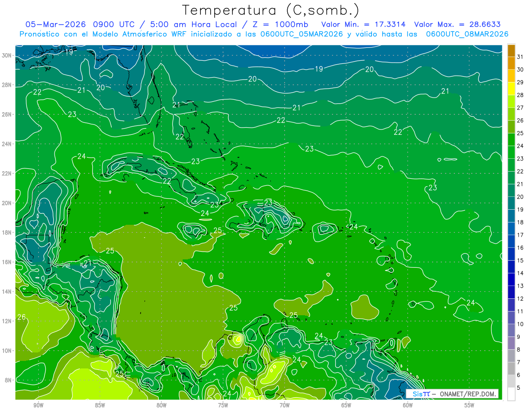532x411 pixels.
Task: Click the latitude label 22N
Action: tap(7, 173)
